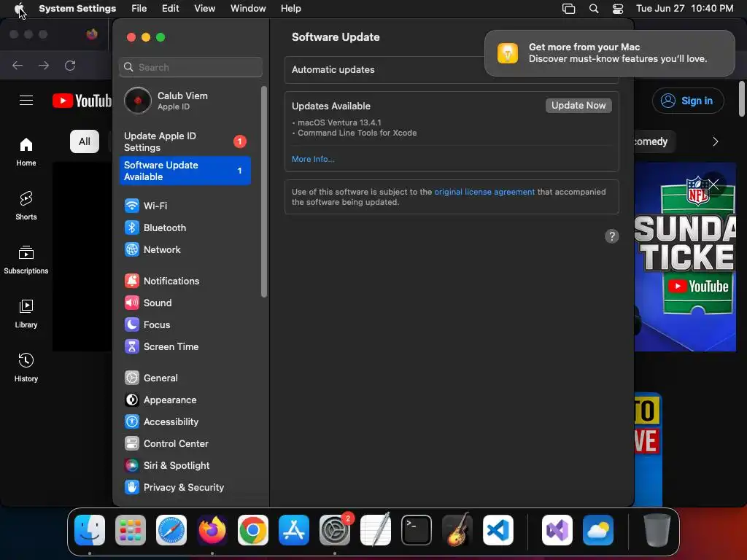
Task: Open Control Center settings
Action: [185, 444]
